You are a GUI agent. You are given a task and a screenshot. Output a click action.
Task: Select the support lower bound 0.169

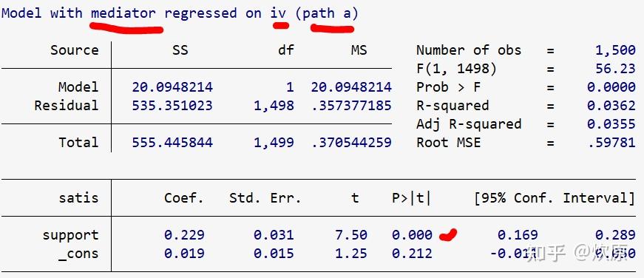(x=518, y=235)
